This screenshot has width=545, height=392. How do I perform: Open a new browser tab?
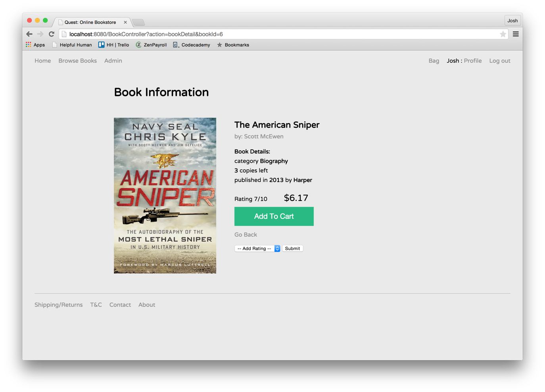(138, 22)
